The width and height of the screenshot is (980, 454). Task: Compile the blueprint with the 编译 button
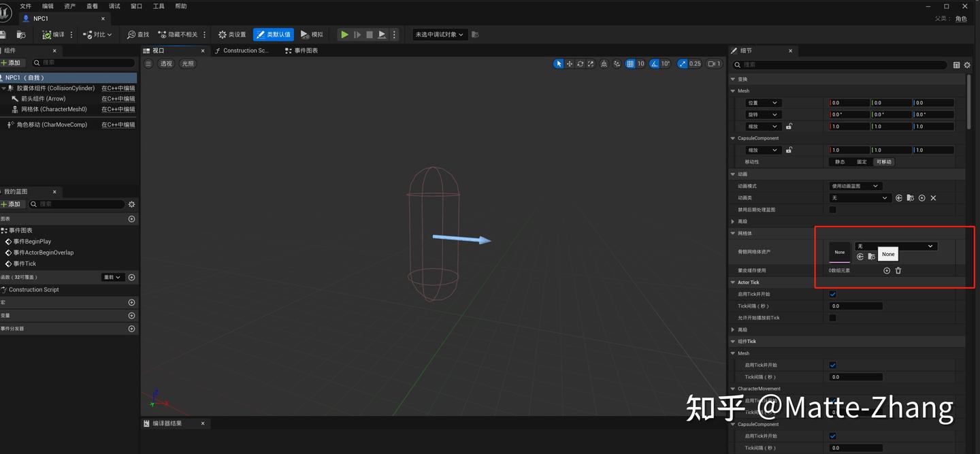pos(54,34)
